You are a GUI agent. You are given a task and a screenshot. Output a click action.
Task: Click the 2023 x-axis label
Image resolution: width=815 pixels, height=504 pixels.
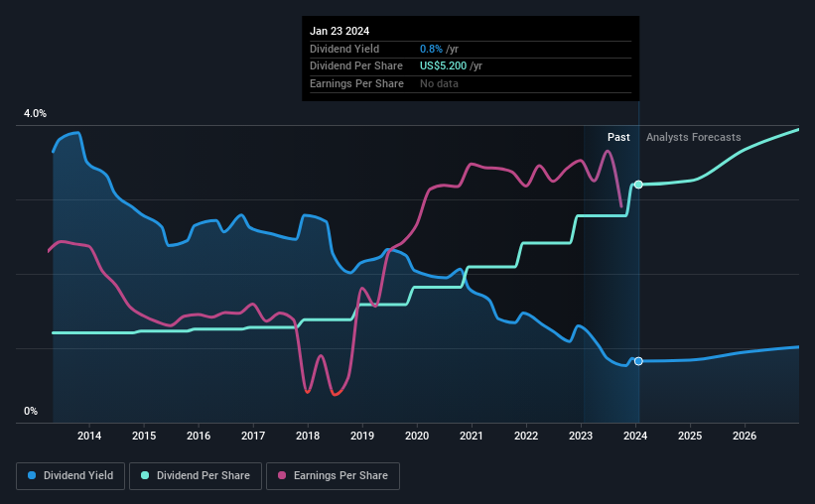coord(581,436)
